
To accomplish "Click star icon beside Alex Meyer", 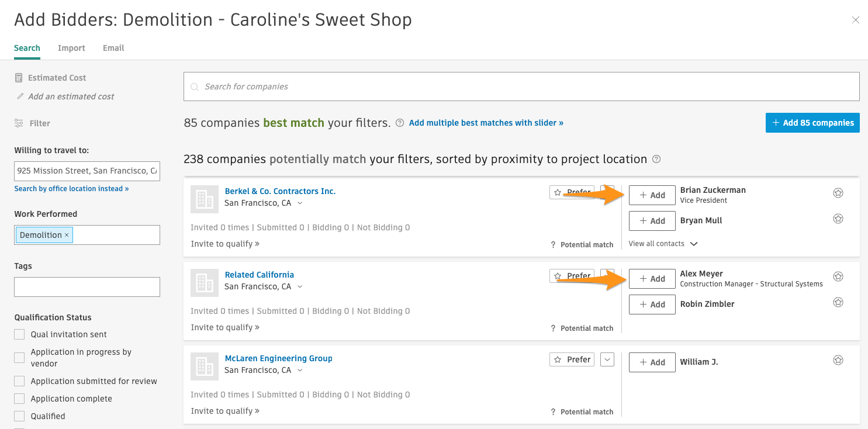I will (838, 276).
